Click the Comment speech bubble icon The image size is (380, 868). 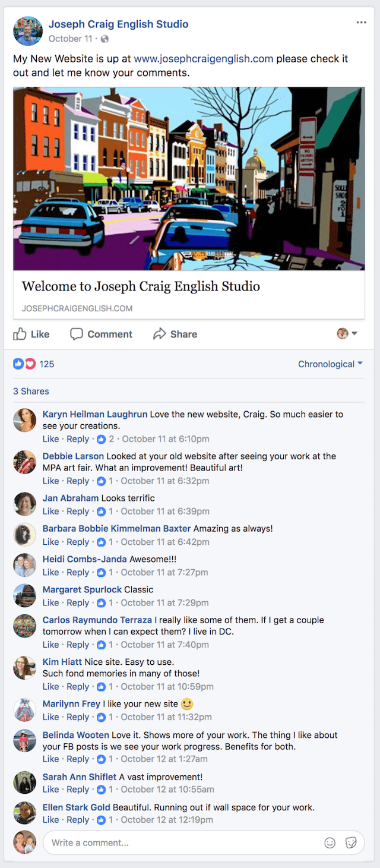point(77,334)
